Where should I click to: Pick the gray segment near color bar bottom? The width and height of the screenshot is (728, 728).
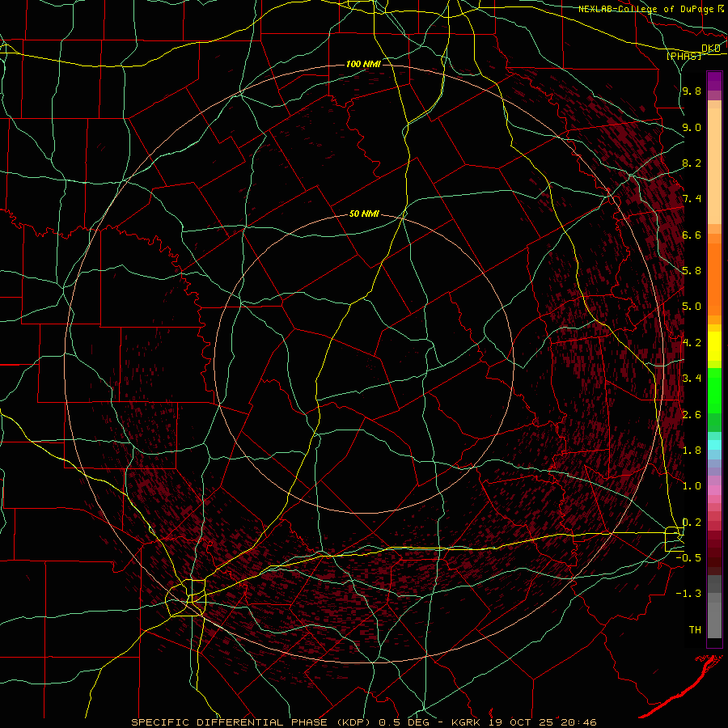pyautogui.click(x=714, y=620)
